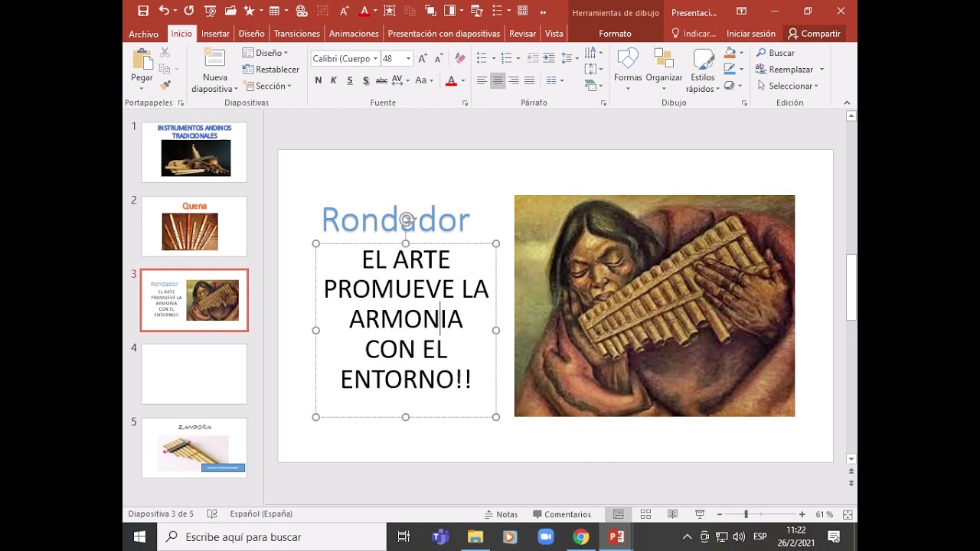The width and height of the screenshot is (980, 551).
Task: Align the text to the left
Action: (482, 80)
